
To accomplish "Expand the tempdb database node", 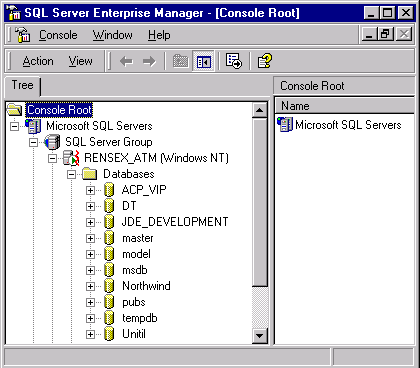I will (90, 318).
